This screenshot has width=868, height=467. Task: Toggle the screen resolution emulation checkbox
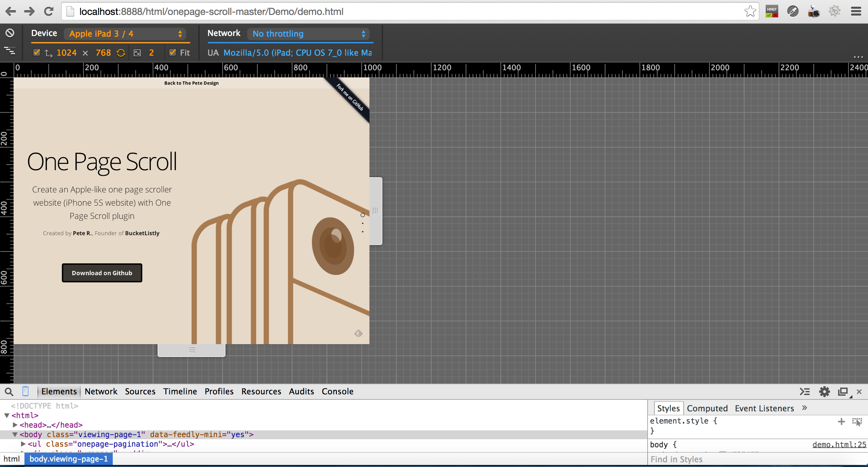coord(37,53)
